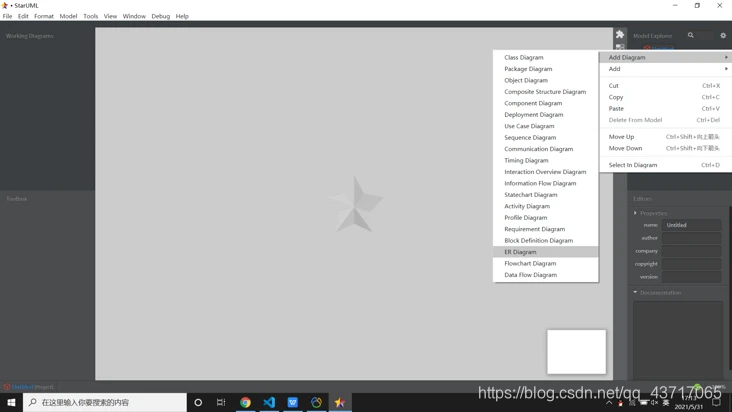Screen dimensions: 732x412
Task: Click Paste in the context menu
Action: click(666, 108)
